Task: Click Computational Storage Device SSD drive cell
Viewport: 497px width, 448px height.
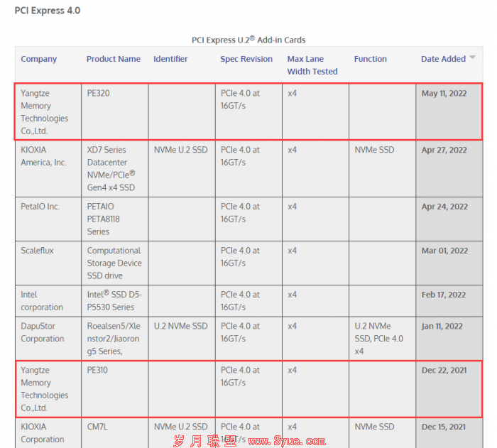Action: (x=115, y=263)
